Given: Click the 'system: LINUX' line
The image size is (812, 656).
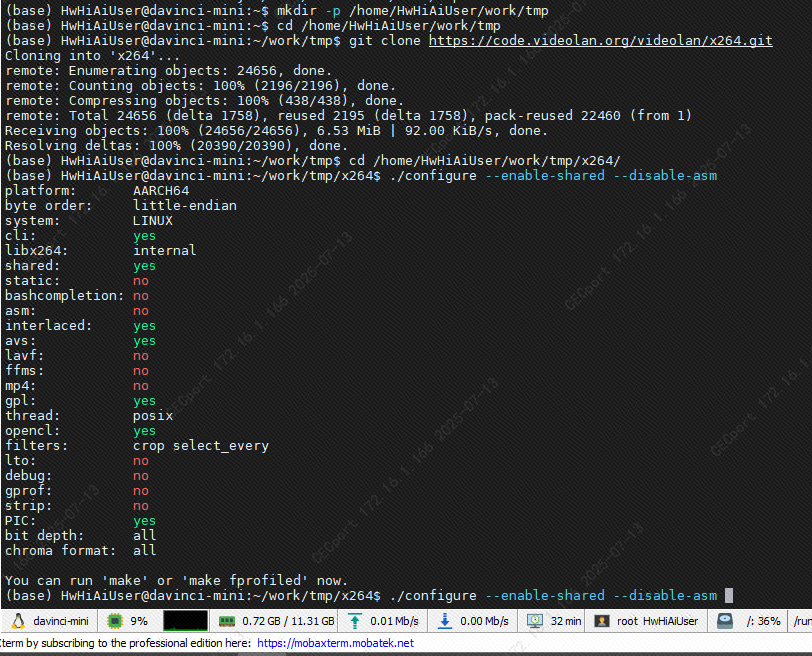Looking at the screenshot, I should [x=89, y=221].
